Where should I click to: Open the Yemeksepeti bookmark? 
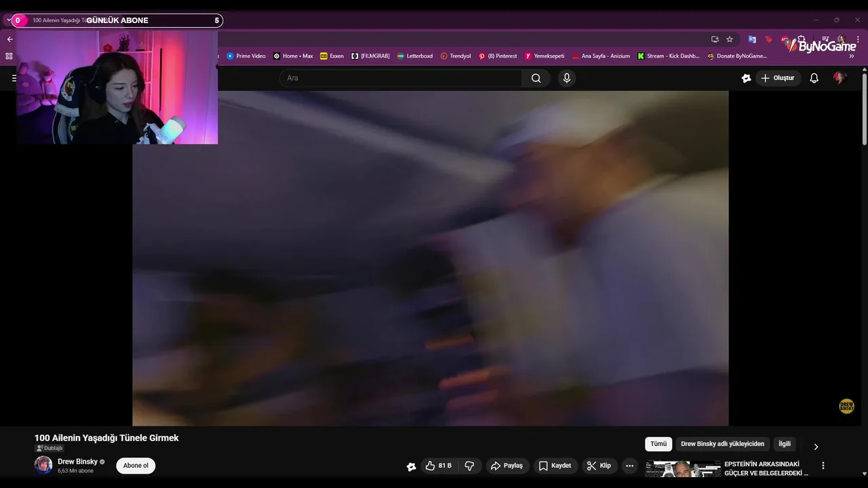545,56
